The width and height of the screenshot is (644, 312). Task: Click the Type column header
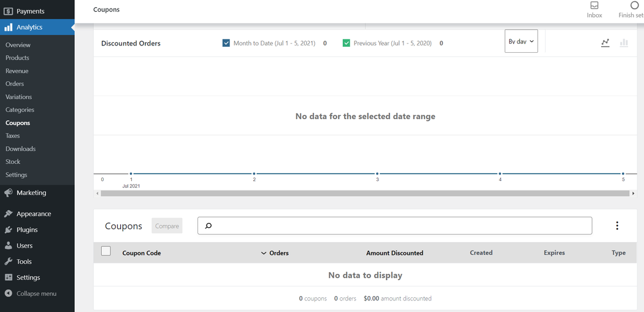click(x=618, y=253)
